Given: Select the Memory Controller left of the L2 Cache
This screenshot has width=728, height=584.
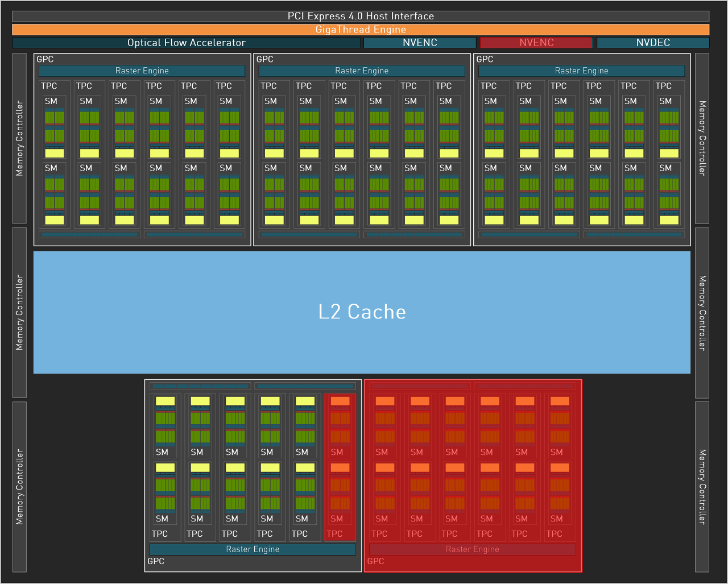Looking at the screenshot, I should [x=19, y=313].
